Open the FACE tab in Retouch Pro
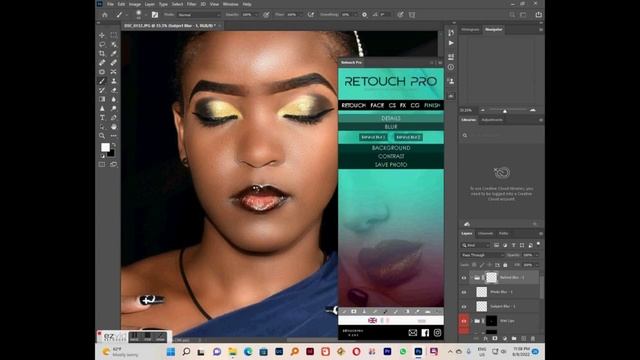Image resolution: width=640 pixels, height=360 pixels. [x=377, y=105]
